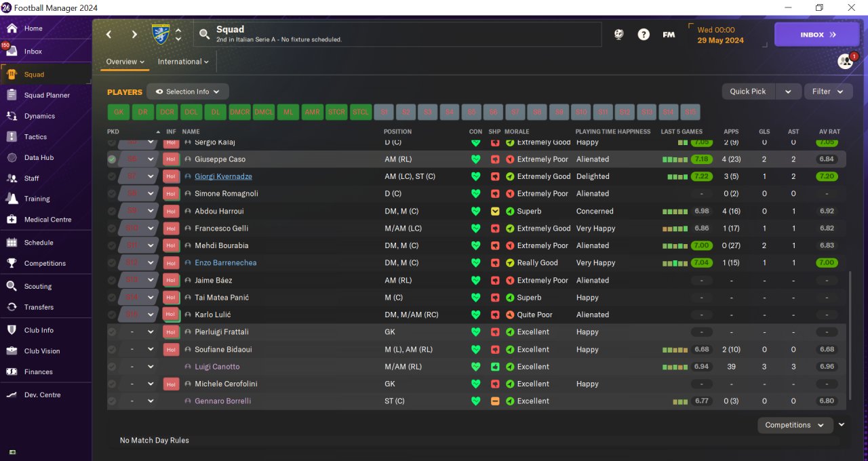The image size is (868, 461).
Task: Open Squad Planner clipboard icon
Action: (12, 96)
